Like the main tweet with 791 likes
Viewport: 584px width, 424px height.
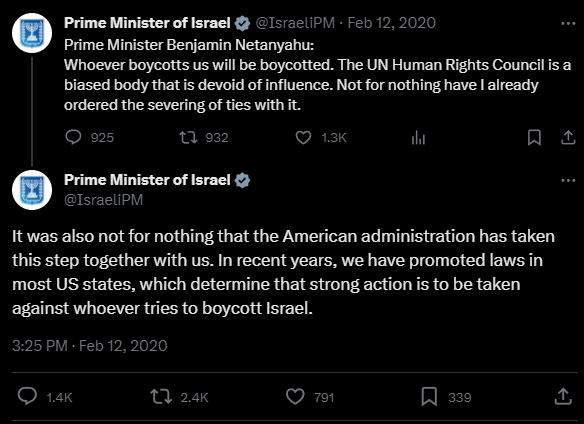pyautogui.click(x=295, y=397)
